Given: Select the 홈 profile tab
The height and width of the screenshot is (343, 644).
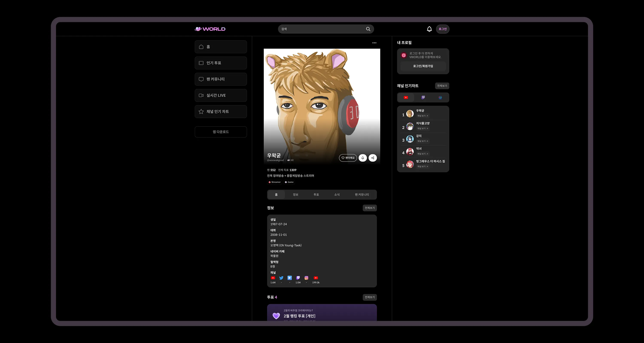Looking at the screenshot, I should click(276, 195).
